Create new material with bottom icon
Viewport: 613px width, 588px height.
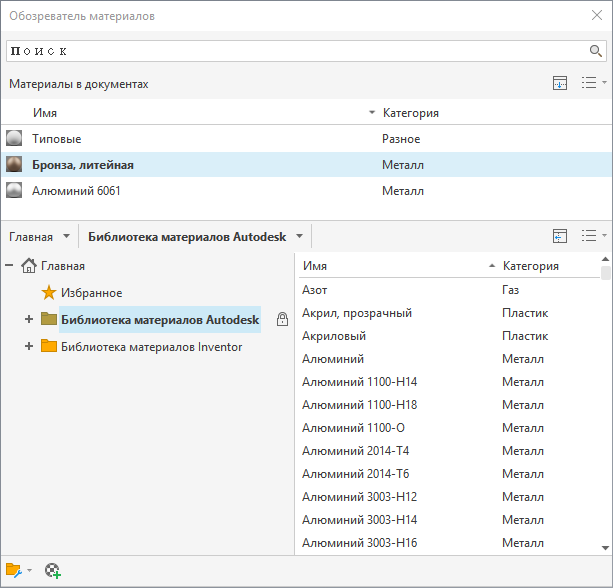[x=53, y=570]
